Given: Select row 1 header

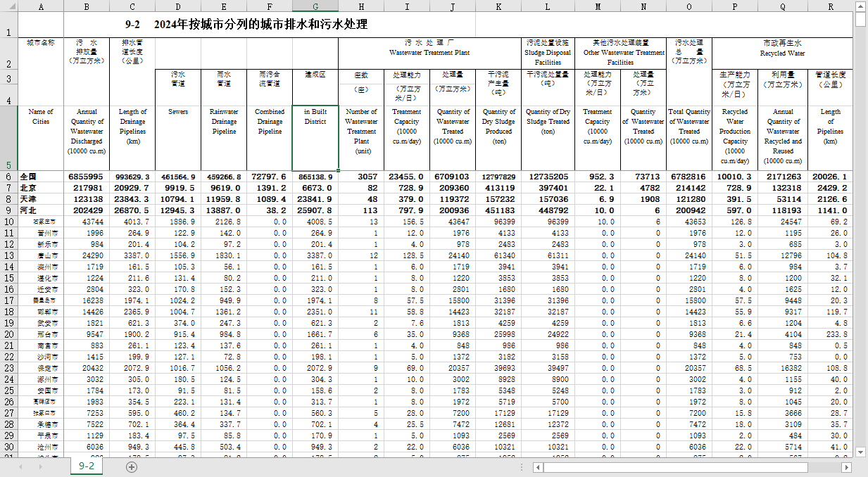Looking at the screenshot, I should coord(8,25).
